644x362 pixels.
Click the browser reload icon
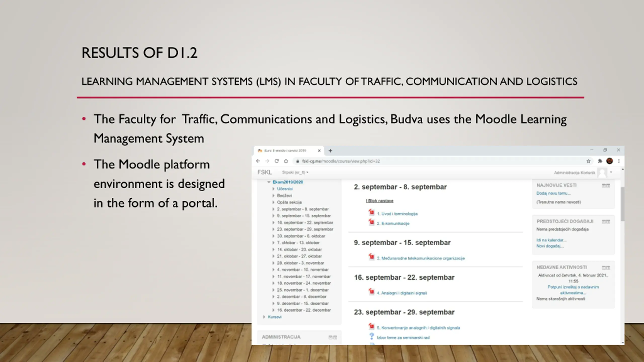[x=276, y=161]
